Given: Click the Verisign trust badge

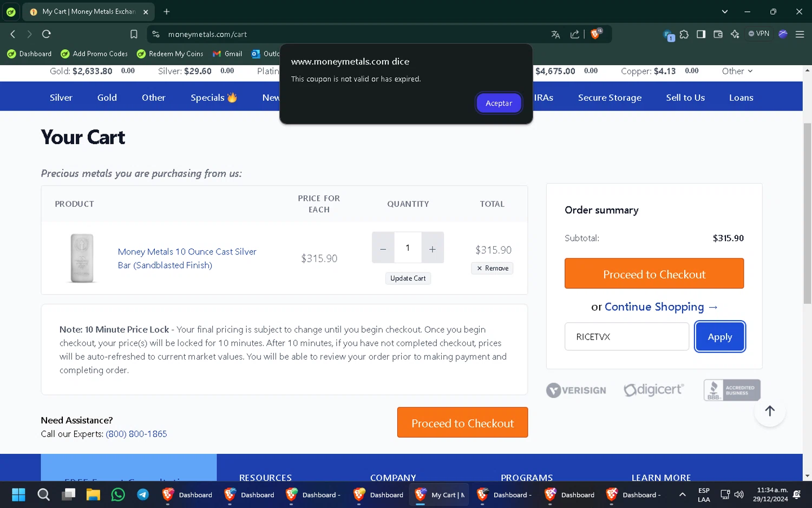Looking at the screenshot, I should point(576,390).
